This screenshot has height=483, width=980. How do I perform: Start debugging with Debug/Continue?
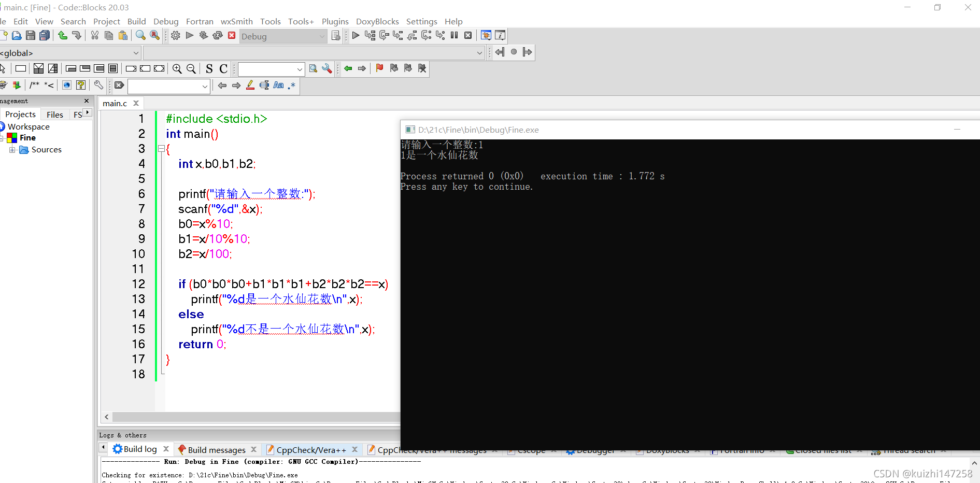356,35
